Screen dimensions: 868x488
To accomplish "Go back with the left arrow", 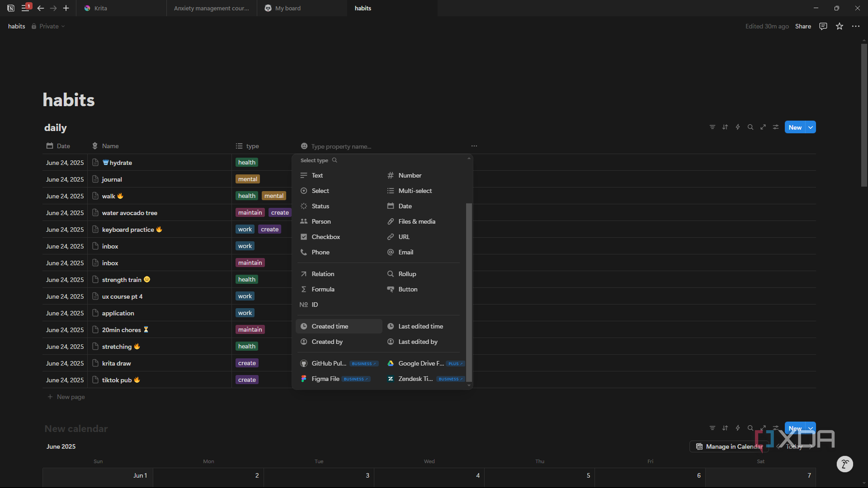I will coord(41,8).
